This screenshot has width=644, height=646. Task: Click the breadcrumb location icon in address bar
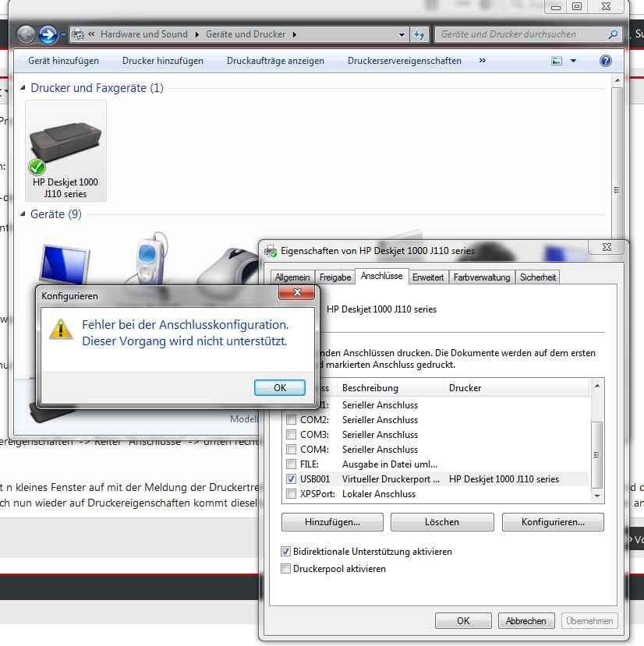pyautogui.click(x=78, y=34)
